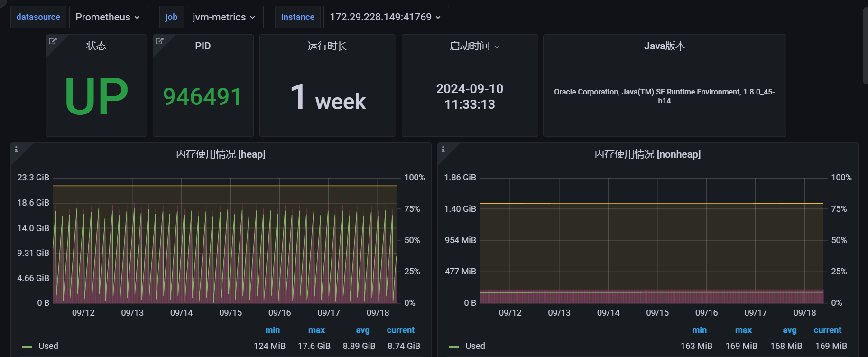
Task: Click the Oracle Corporation Java version text
Action: 664,96
